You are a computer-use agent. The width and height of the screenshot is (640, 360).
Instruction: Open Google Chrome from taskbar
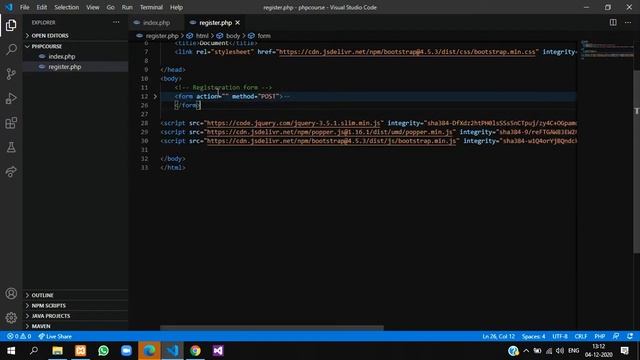click(195, 351)
